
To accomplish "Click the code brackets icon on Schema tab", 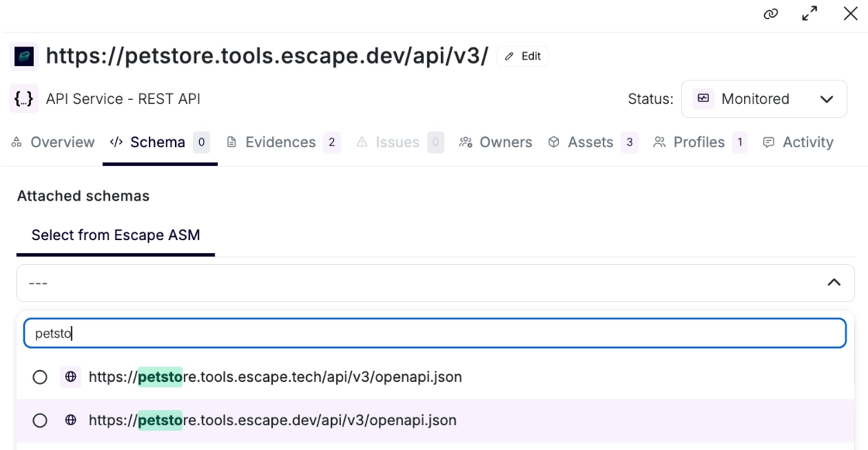I will (116, 143).
